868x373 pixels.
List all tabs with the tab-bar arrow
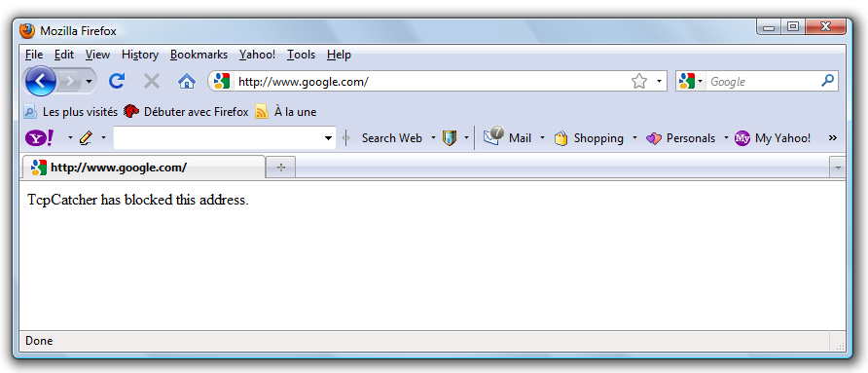tap(838, 168)
